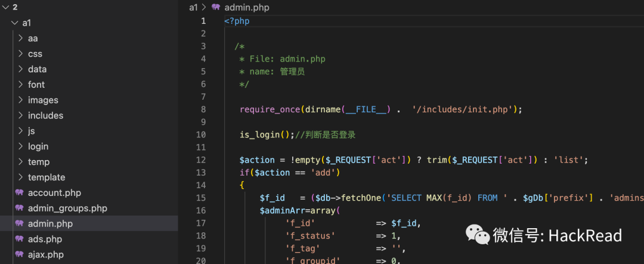Screen dimensions: 644x264
Task: Click the WeChat logo in watermark
Action: (x=477, y=234)
